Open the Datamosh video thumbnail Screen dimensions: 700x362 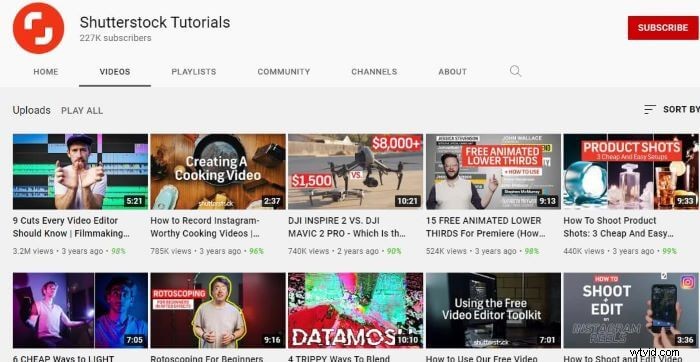tap(355, 310)
